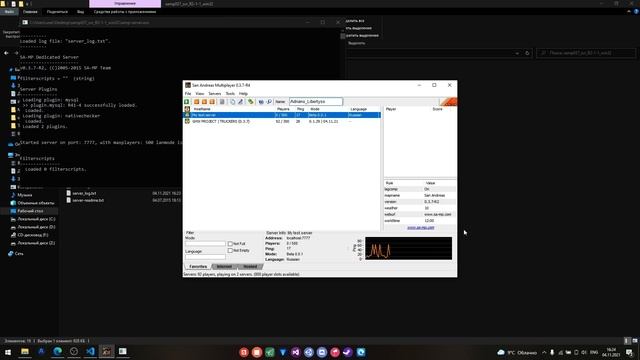Click the middle orange icon in SA-MP toolbar
Screen dimensions: 640x360
pos(204,102)
